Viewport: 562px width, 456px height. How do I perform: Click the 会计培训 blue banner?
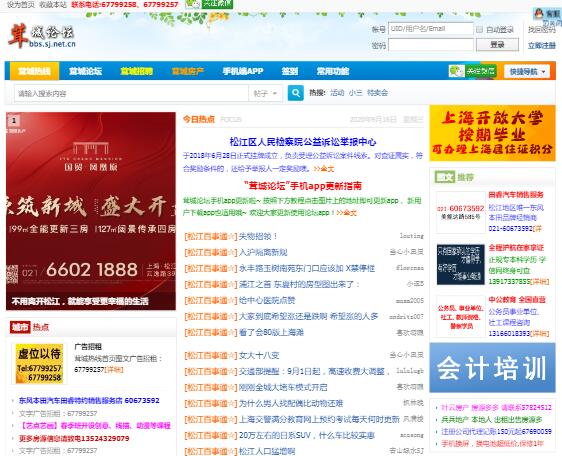pyautogui.click(x=492, y=368)
